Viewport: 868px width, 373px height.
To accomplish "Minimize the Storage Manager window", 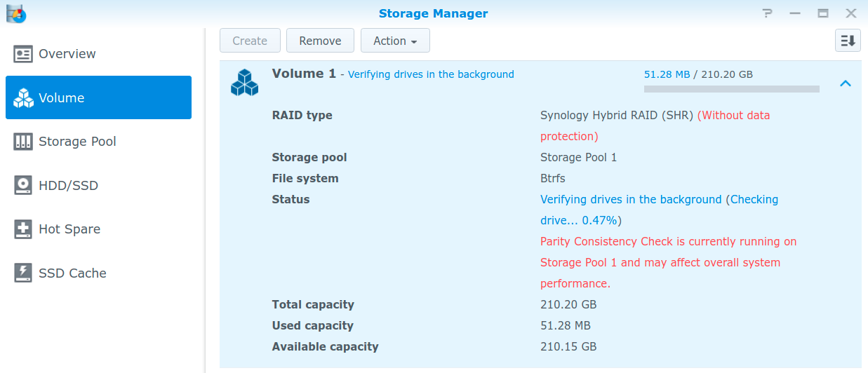I will tap(795, 13).
